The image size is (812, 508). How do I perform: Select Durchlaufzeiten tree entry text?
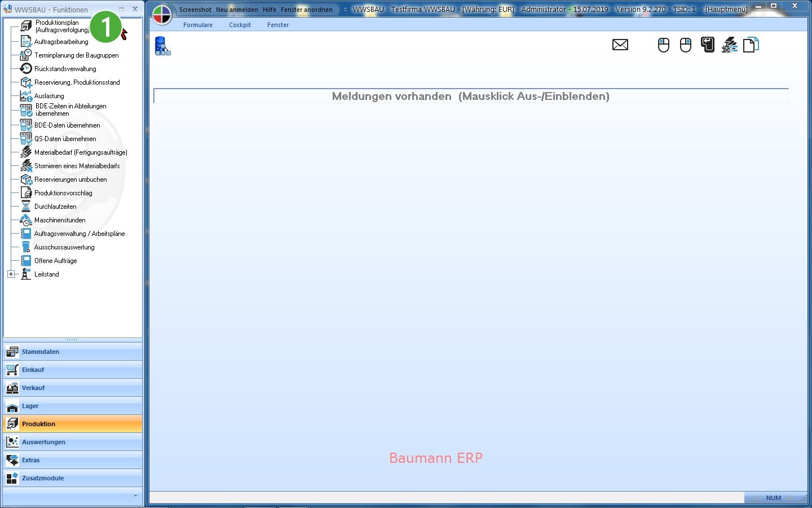(x=55, y=207)
